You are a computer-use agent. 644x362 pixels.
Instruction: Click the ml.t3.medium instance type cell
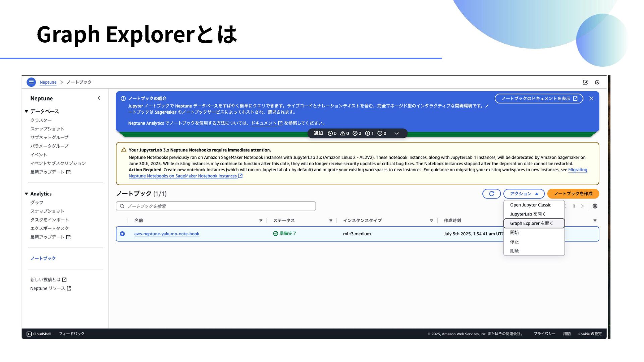click(x=357, y=234)
